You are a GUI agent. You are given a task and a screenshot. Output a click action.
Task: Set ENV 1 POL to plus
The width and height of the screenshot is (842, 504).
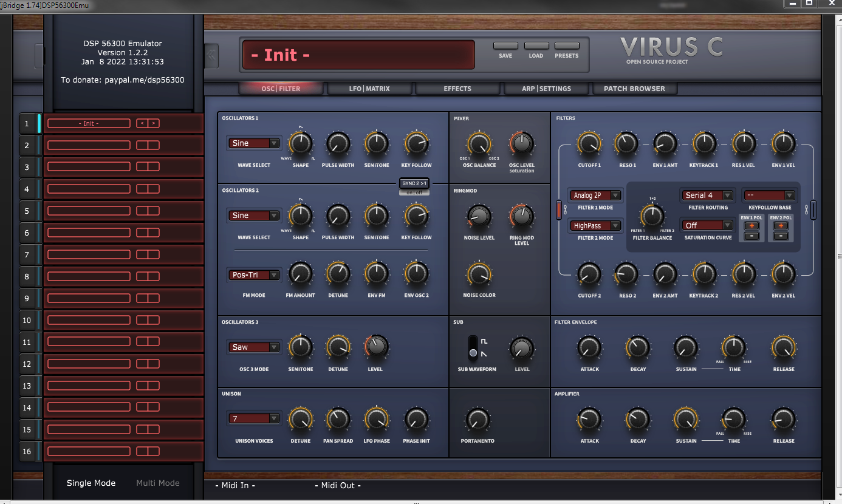[x=751, y=226]
